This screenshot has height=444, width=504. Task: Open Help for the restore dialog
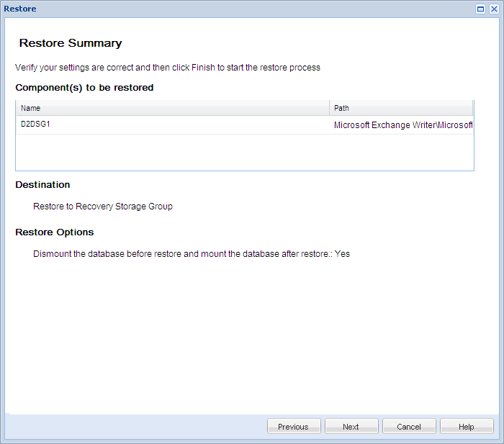(467, 426)
